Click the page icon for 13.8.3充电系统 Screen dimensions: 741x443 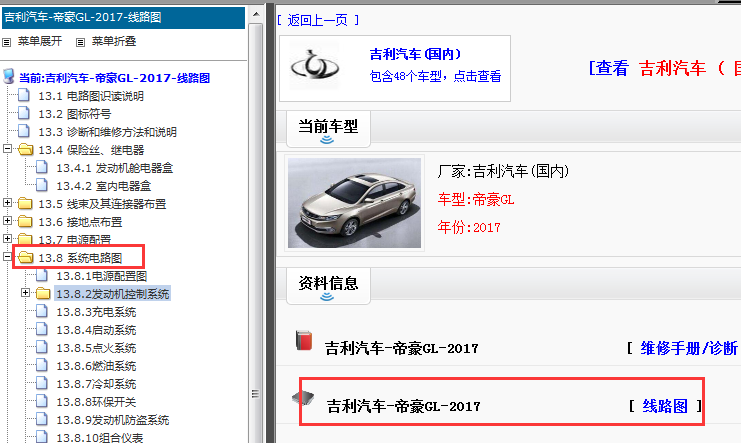click(42, 311)
